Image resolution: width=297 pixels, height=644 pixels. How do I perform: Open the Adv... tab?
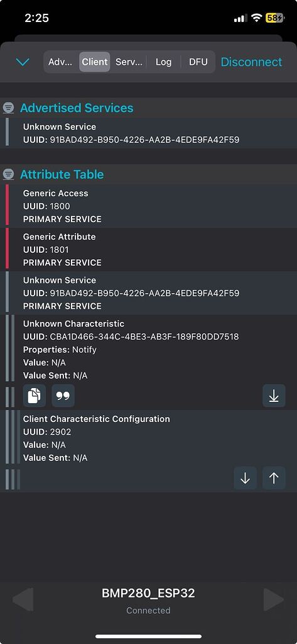click(61, 62)
